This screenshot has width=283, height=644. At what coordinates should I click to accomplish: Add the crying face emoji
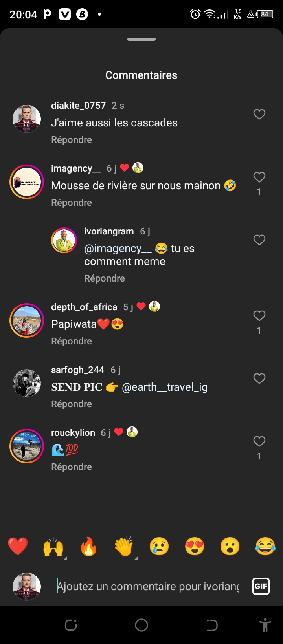pyautogui.click(x=159, y=546)
